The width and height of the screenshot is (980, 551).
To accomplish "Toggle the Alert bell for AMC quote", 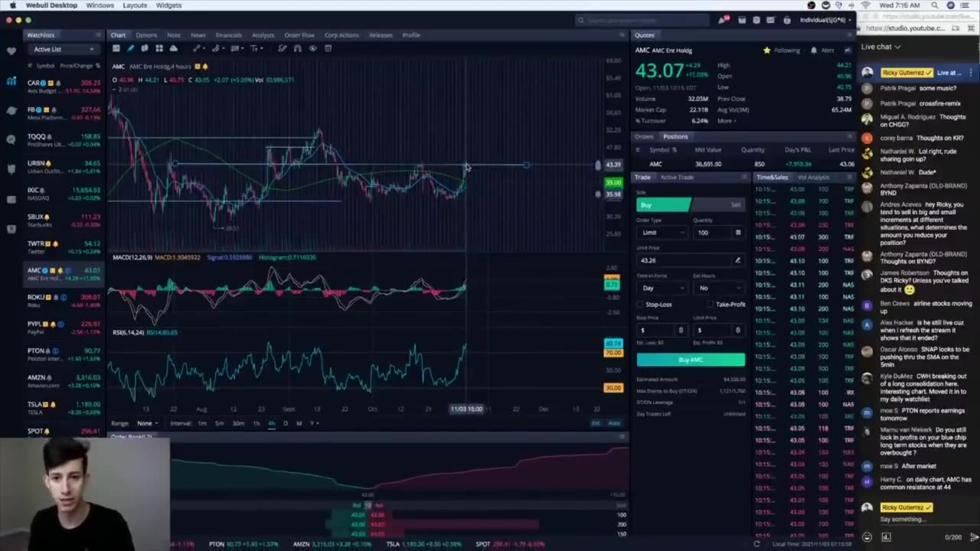I will 813,51.
